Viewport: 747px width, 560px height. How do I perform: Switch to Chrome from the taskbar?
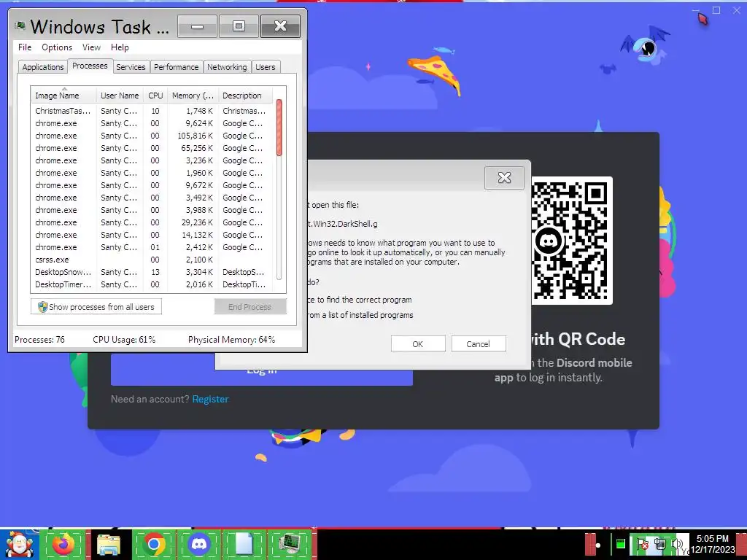(153, 544)
